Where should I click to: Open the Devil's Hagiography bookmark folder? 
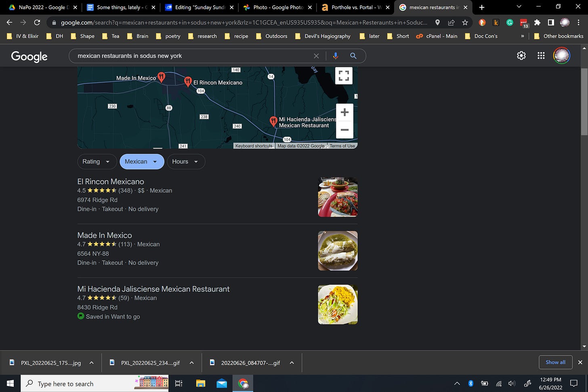coord(323,36)
